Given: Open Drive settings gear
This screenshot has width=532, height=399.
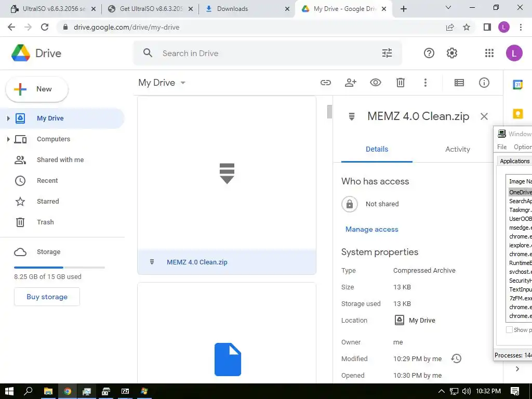Looking at the screenshot, I should [x=451, y=53].
